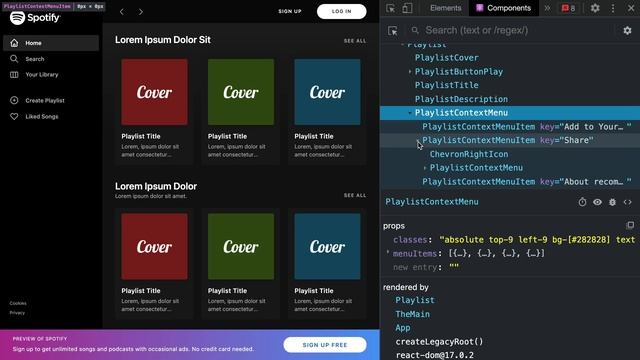Copy props to clipboard icon
640x360 pixels.
630,225
